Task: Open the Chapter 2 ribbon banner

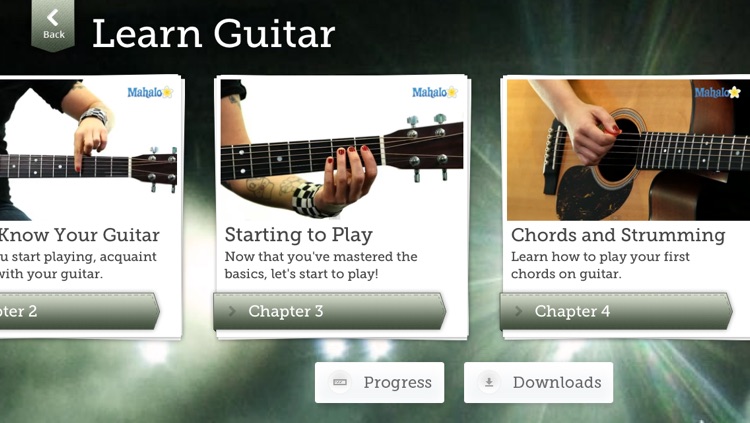Action: click(x=79, y=312)
